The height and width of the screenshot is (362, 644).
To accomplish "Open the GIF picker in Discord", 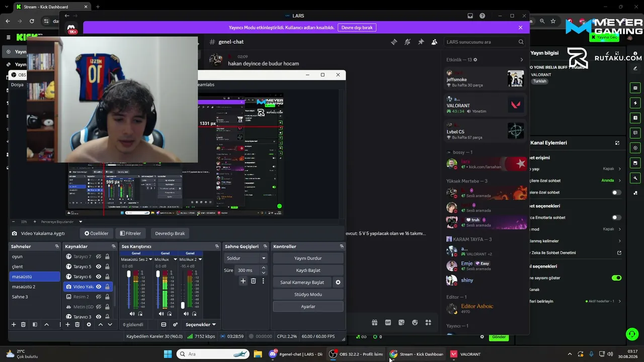I will (x=388, y=322).
